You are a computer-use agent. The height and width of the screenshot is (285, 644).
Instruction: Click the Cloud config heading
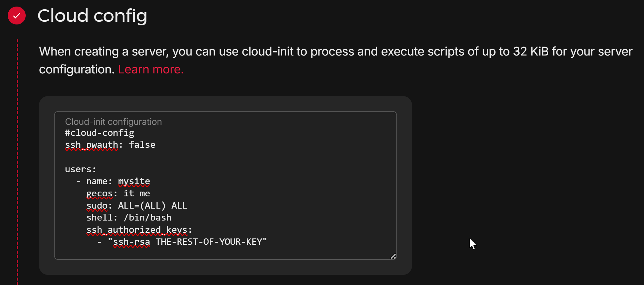(92, 16)
